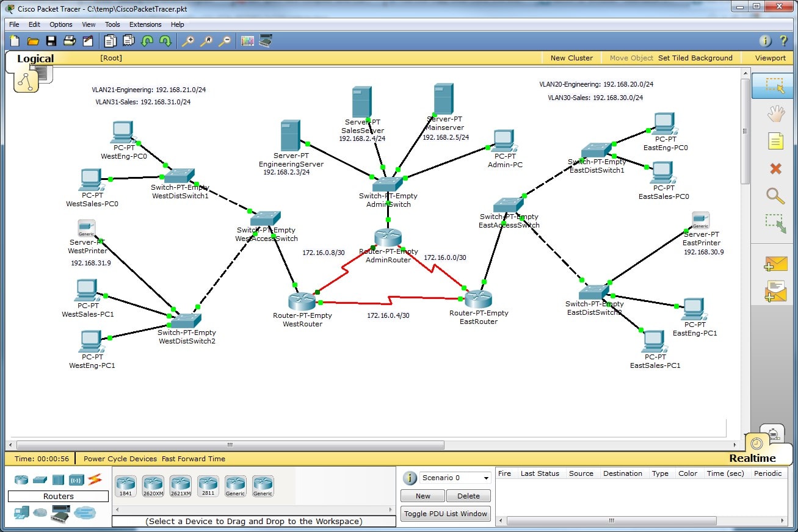798x532 pixels.
Task: Open the Scenario 0 dropdown
Action: [455, 478]
